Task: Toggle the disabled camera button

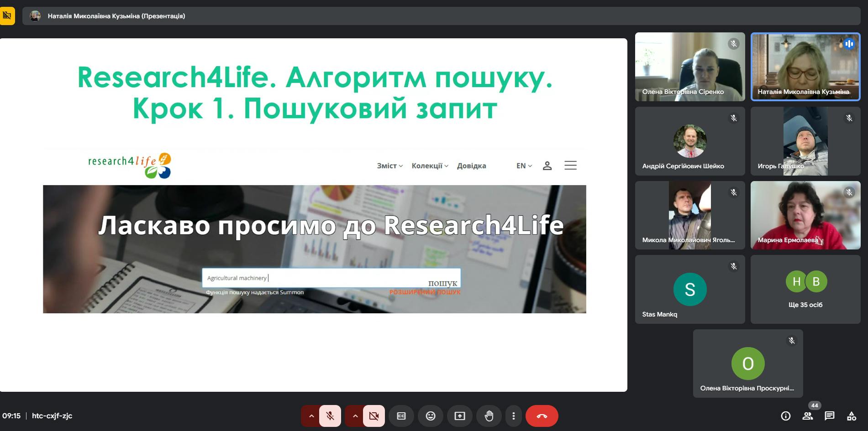Action: [x=374, y=416]
